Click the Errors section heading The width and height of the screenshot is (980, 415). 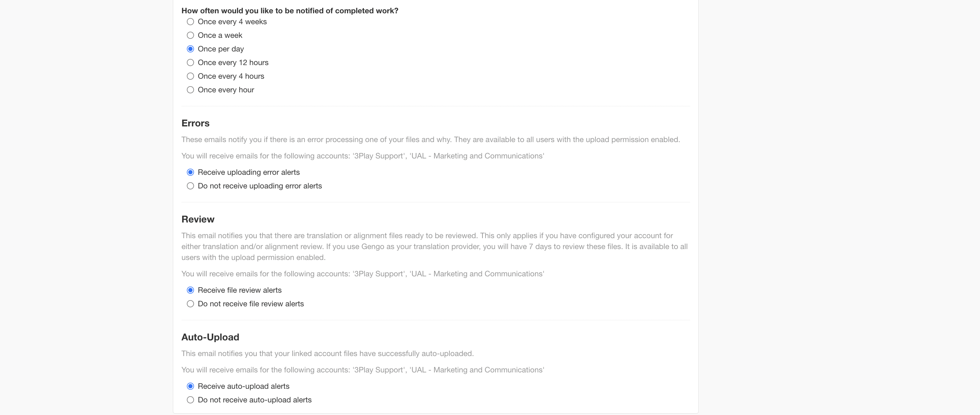[x=195, y=123]
